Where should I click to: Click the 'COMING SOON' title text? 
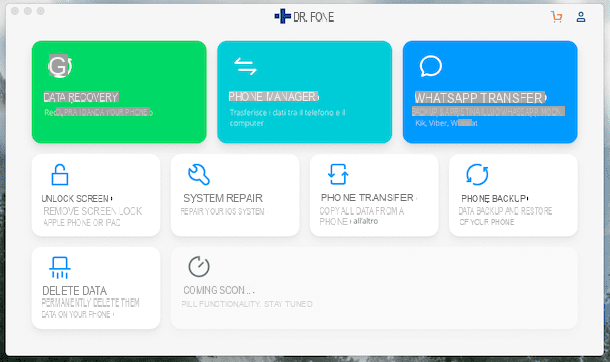pos(214,290)
